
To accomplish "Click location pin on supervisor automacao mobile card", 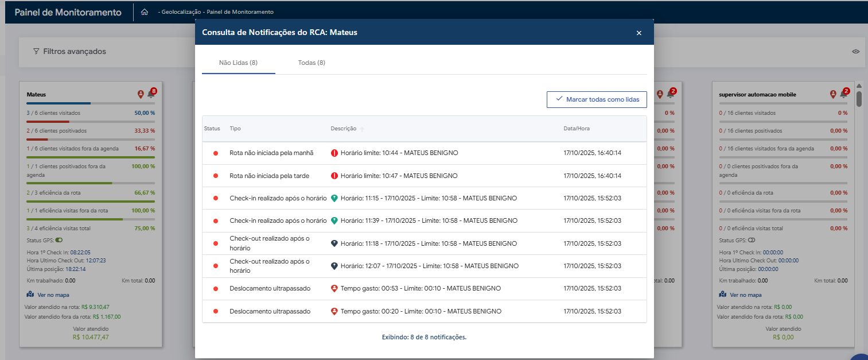I will click(x=833, y=94).
